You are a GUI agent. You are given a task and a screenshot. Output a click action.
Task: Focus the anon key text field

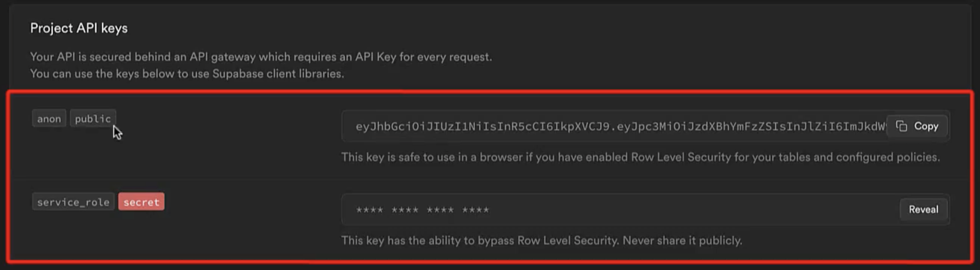[x=645, y=126]
